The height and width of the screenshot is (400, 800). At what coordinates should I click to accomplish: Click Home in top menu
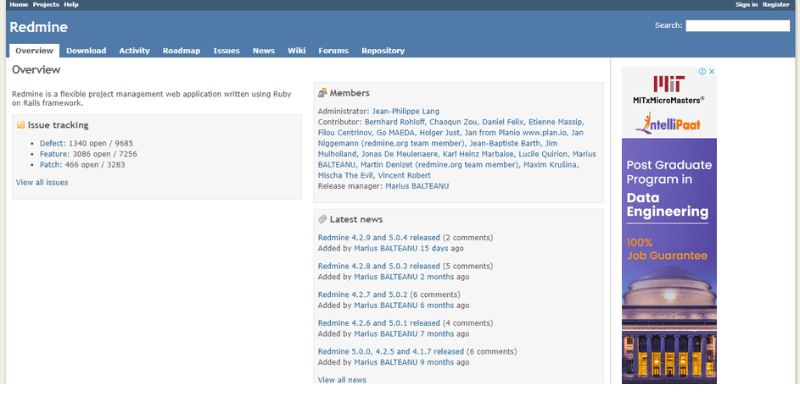pyautogui.click(x=19, y=5)
